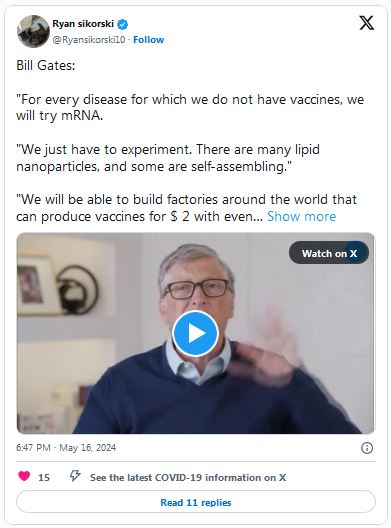The width and height of the screenshot is (391, 528).
Task: Open the latest COVID-19 information on X link
Action: click(188, 477)
